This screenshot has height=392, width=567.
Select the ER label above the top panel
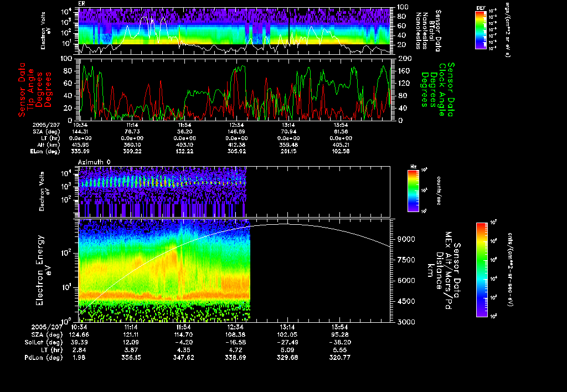(x=82, y=3)
